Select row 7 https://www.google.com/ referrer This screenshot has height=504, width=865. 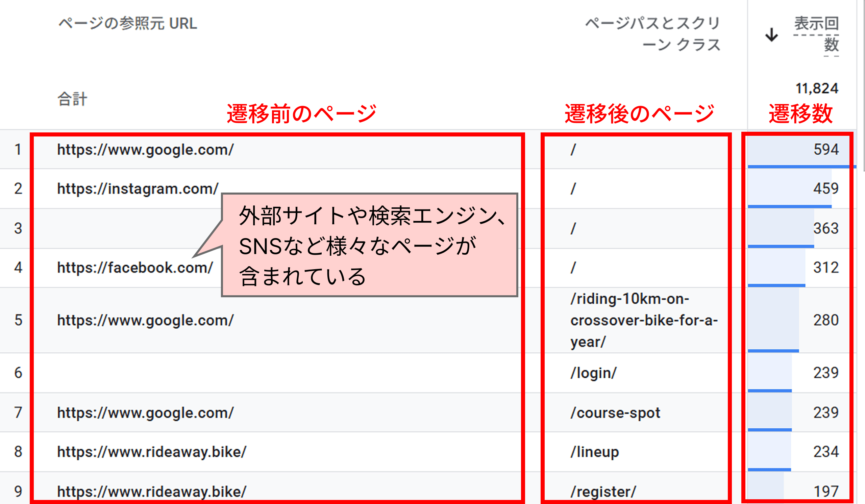pyautogui.click(x=146, y=413)
